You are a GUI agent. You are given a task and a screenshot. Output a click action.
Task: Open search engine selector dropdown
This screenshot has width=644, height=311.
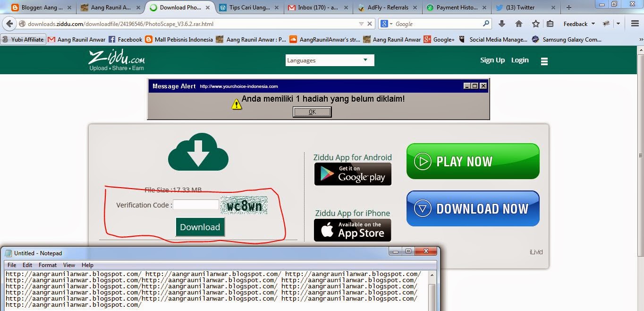[387, 24]
